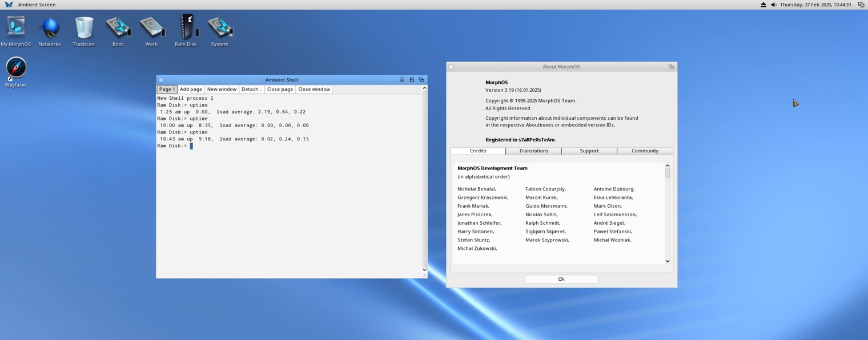Click the name 'Nicholai Benalal,' in credits
This screenshot has height=340, width=868.
point(477,189)
